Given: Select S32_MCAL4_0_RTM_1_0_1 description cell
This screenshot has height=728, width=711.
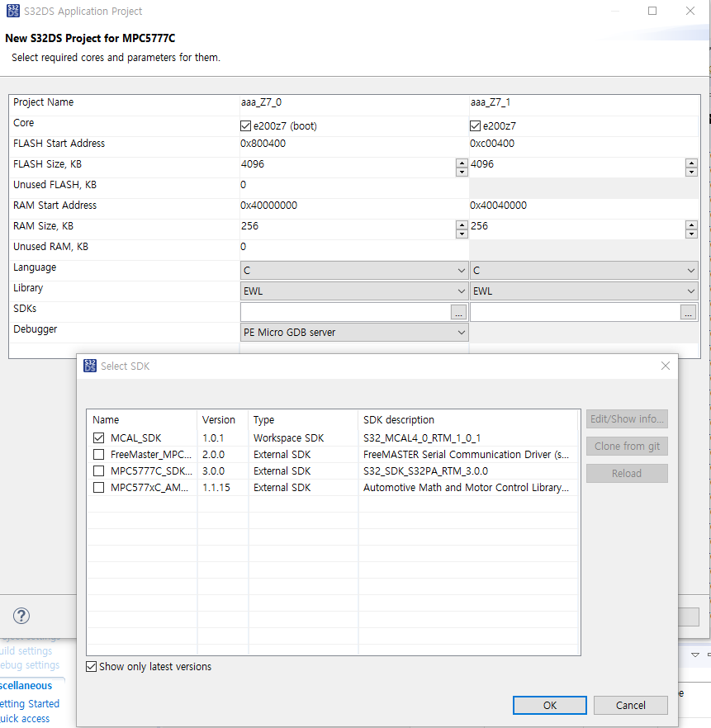Looking at the screenshot, I should [x=468, y=437].
